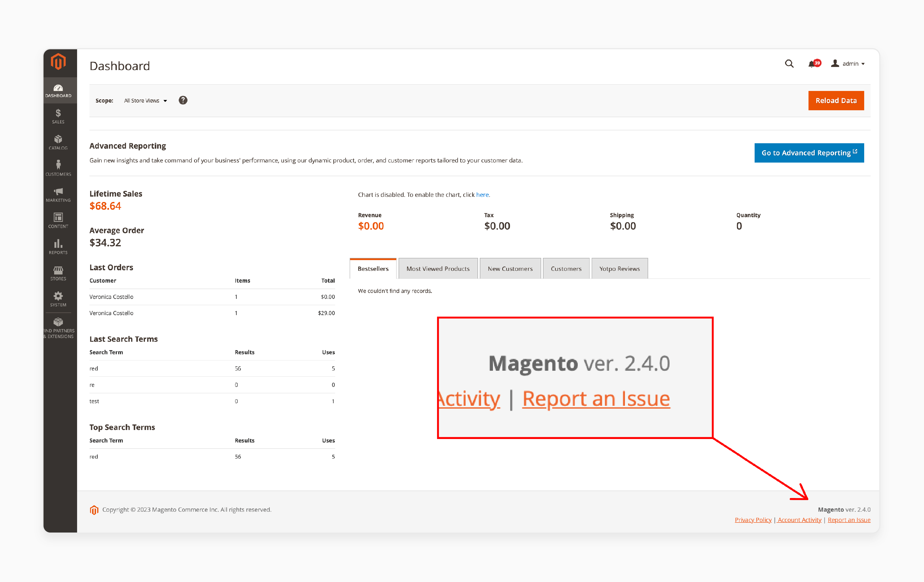Open the notifications bell icon
The width and height of the screenshot is (924, 582).
tap(812, 64)
